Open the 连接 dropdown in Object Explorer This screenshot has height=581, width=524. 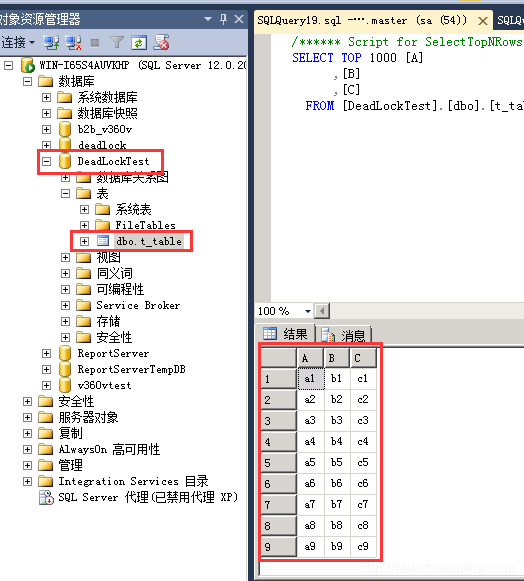[x=18, y=43]
